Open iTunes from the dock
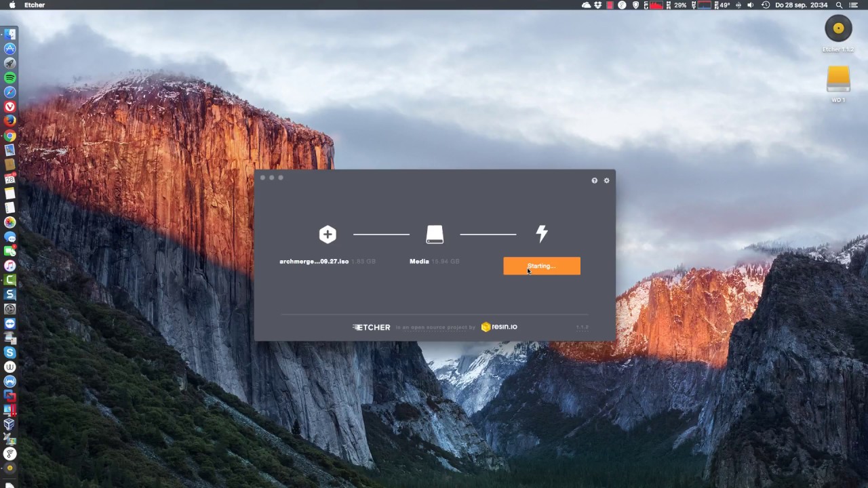This screenshot has height=488, width=868. point(9,266)
